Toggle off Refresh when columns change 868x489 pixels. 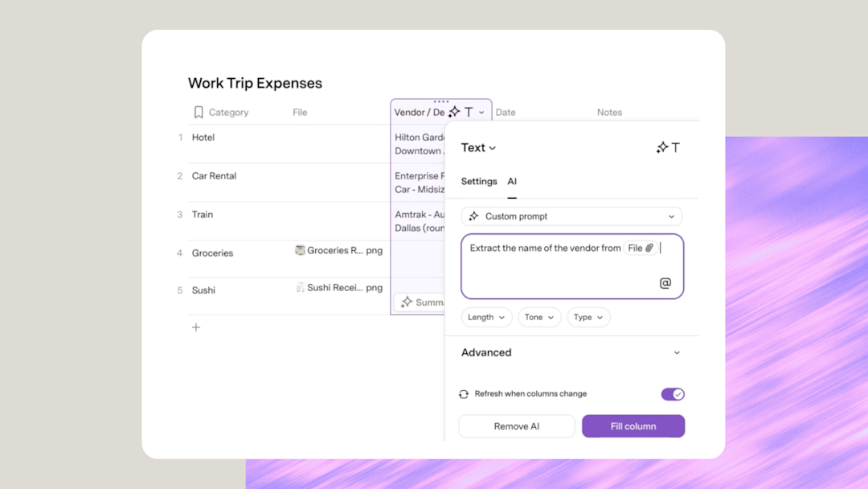point(673,394)
